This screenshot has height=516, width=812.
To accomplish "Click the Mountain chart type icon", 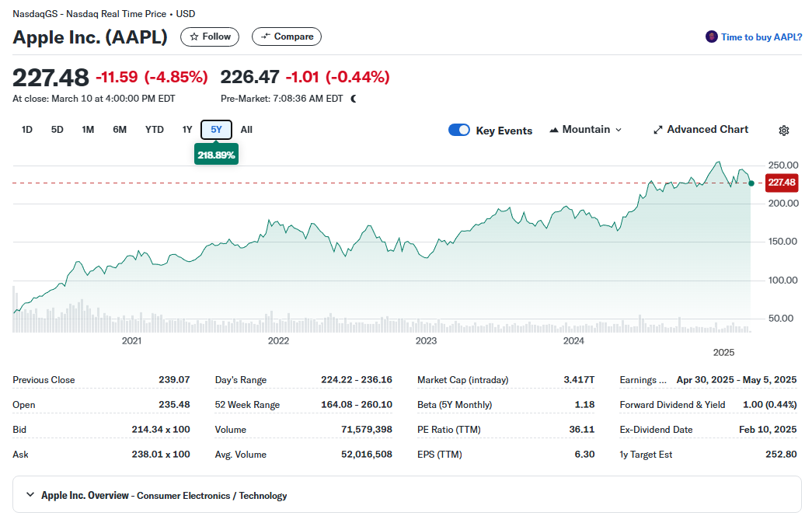I will pos(553,130).
